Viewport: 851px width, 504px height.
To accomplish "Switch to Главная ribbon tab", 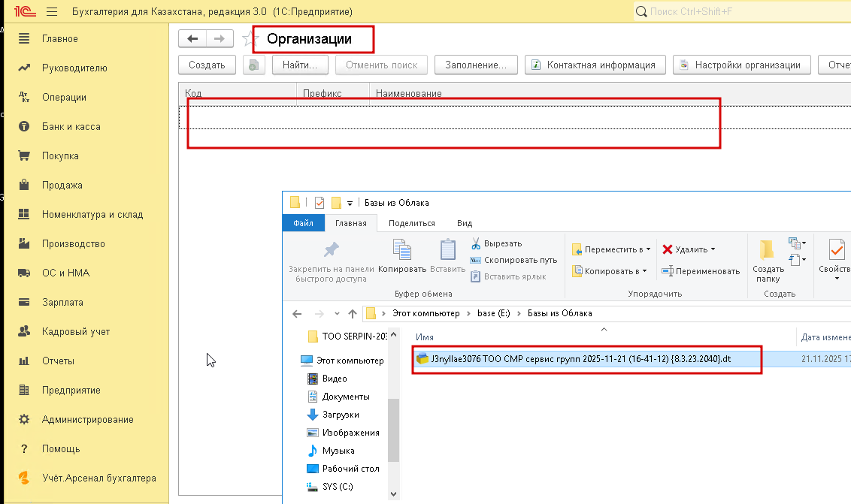I will coord(350,223).
